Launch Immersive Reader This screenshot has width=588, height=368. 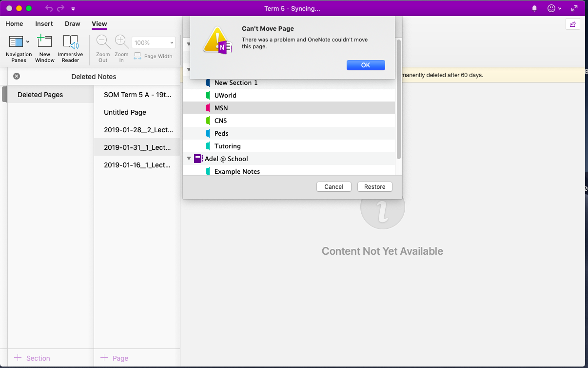(x=70, y=49)
